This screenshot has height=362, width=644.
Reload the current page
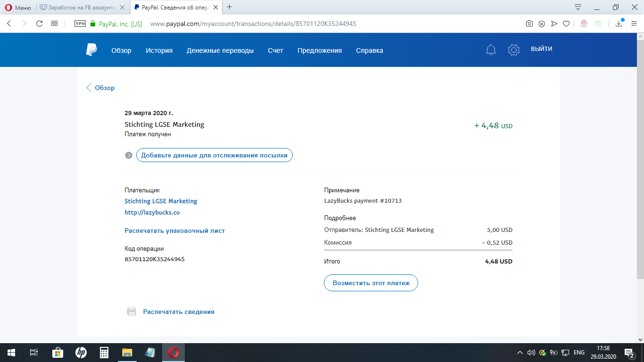[x=40, y=24]
